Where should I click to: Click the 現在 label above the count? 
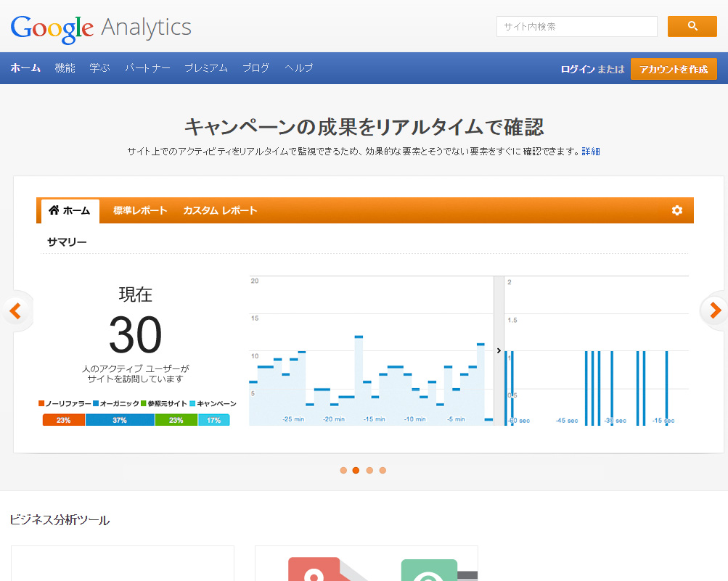[x=135, y=294]
